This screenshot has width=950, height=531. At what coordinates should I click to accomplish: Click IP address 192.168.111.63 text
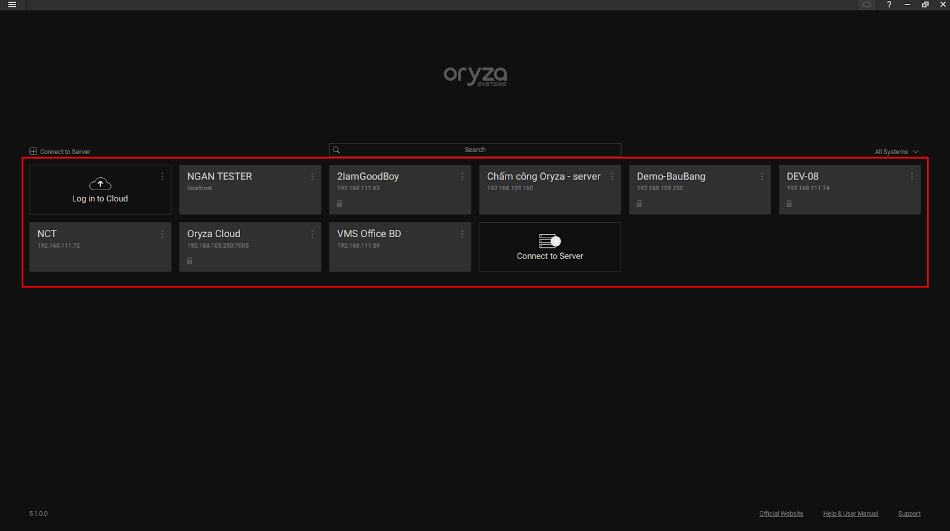(x=358, y=188)
